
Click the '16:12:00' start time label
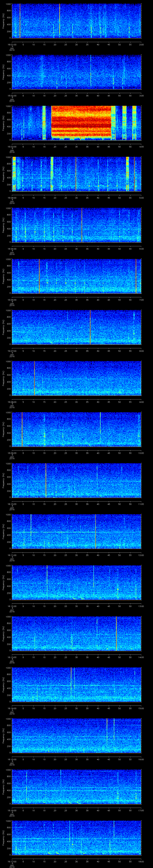(x=12, y=606)
